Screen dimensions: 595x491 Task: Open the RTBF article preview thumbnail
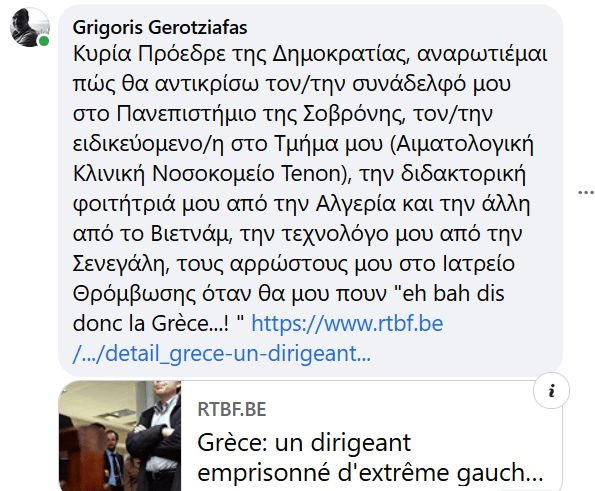click(x=120, y=436)
